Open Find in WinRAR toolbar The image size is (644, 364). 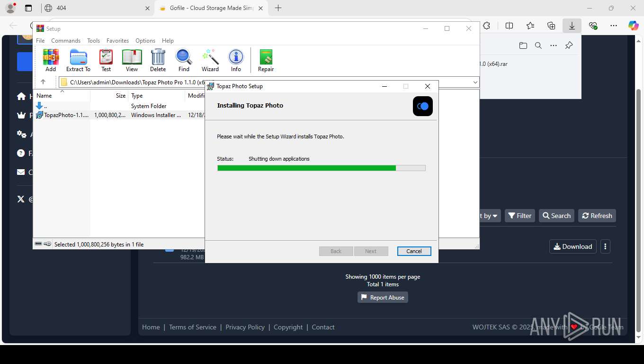coord(184,60)
